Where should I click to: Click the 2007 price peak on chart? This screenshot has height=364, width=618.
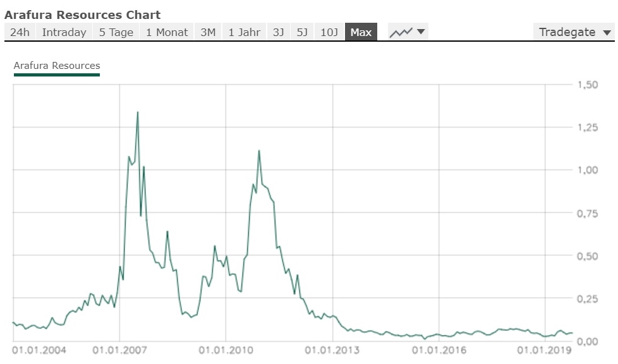pos(138,113)
